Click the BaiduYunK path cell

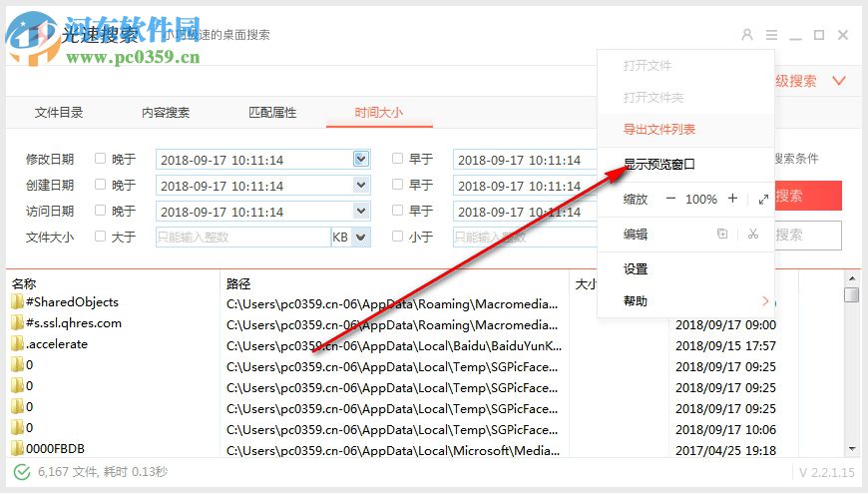coord(393,346)
